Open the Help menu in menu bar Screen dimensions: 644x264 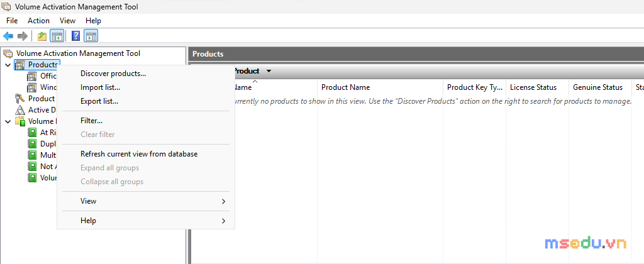pyautogui.click(x=93, y=21)
